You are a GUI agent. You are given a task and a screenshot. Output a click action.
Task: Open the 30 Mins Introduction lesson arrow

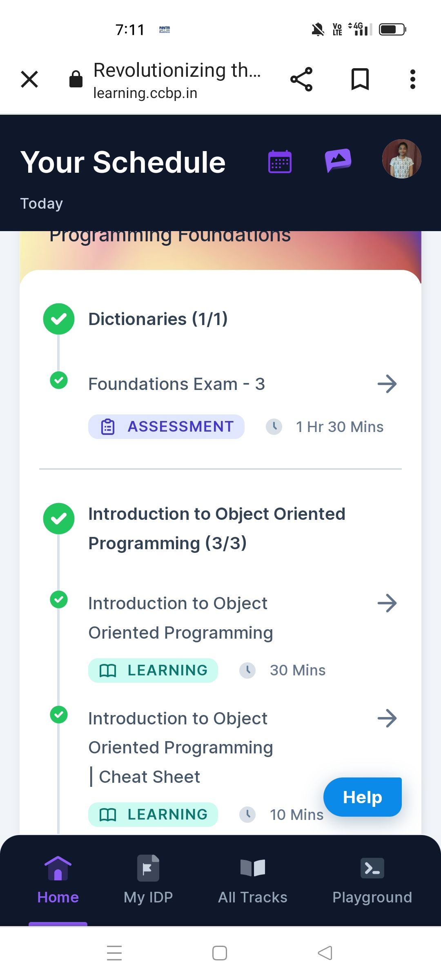387,603
